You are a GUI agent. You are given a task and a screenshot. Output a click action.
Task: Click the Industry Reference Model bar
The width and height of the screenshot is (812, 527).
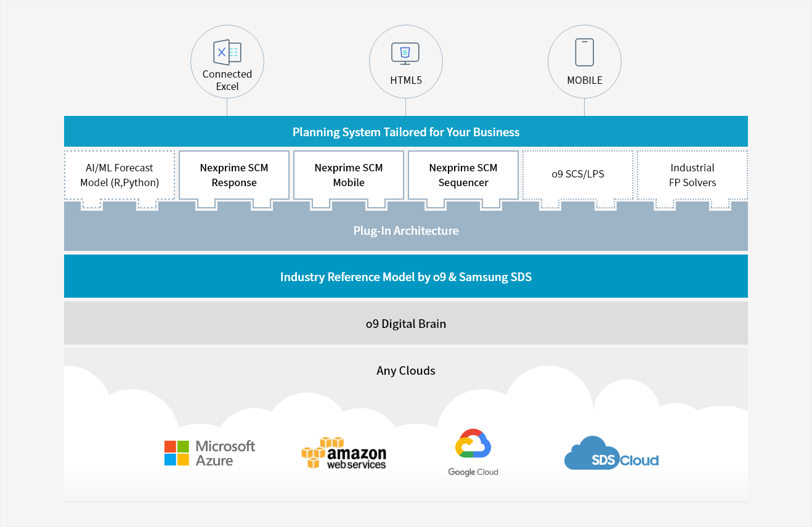click(x=406, y=277)
